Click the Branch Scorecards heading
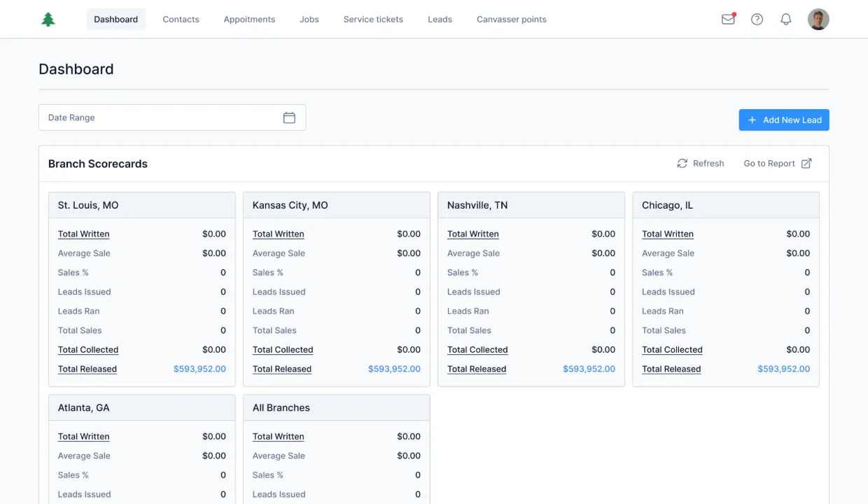 click(x=98, y=164)
